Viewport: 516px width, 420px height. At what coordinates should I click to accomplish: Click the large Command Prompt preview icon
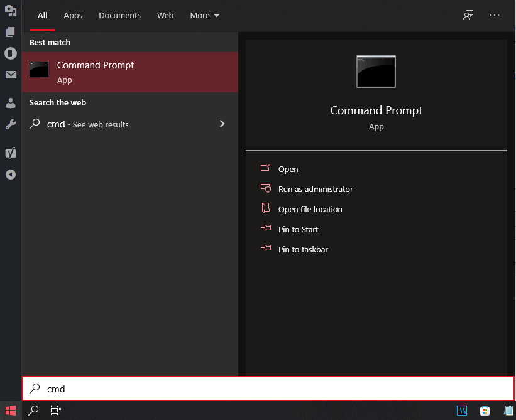pos(376,72)
